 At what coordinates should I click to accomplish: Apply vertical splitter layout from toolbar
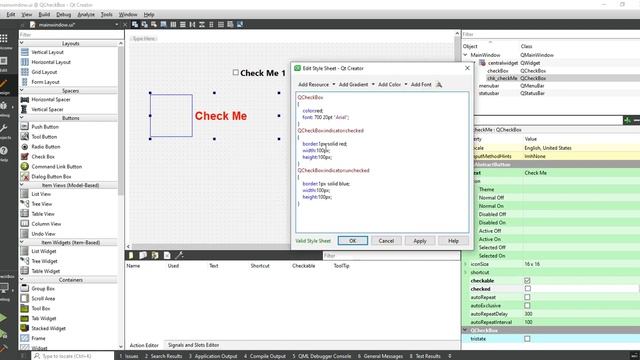(202, 24)
